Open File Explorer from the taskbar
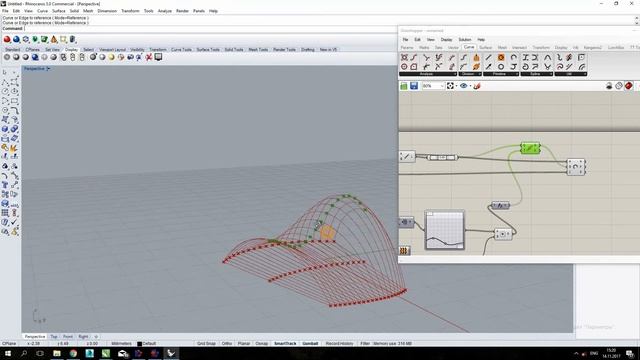Screen dimensions: 640x360 (x=57, y=353)
